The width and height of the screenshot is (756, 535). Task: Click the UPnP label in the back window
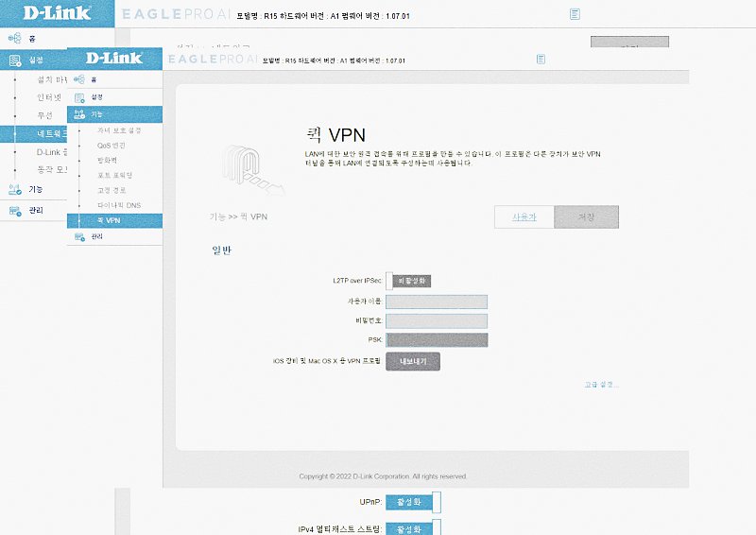pos(370,502)
